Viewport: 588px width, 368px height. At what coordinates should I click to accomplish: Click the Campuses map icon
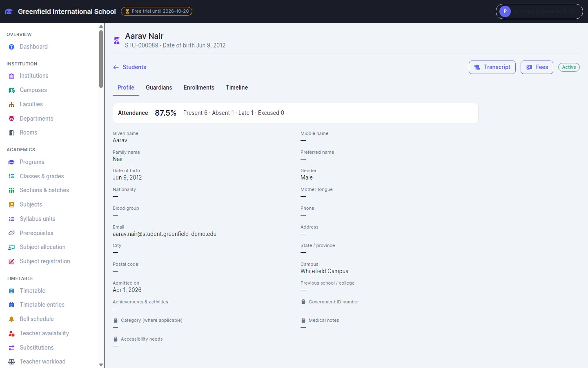11,90
